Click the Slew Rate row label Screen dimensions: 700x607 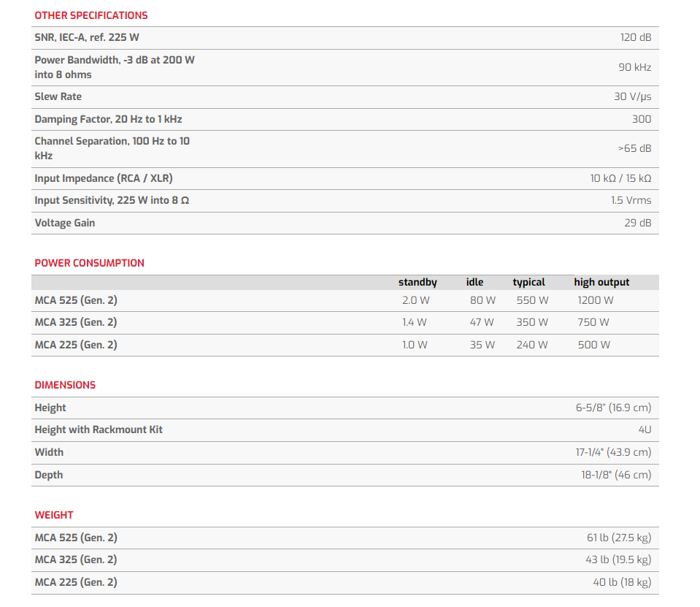[58, 96]
